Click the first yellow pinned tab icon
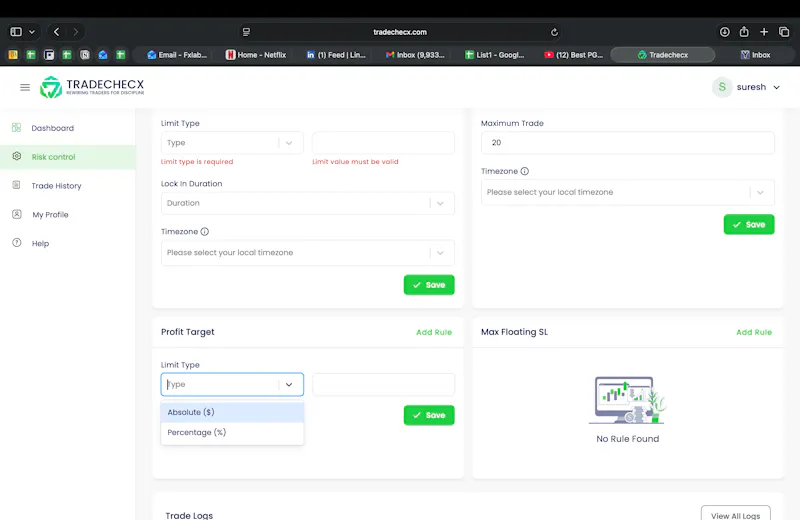Screen dimensions: 800x520 pyautogui.click(x=13, y=55)
